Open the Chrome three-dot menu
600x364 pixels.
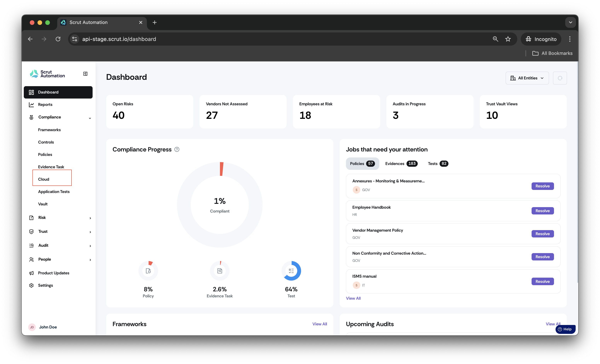click(570, 39)
